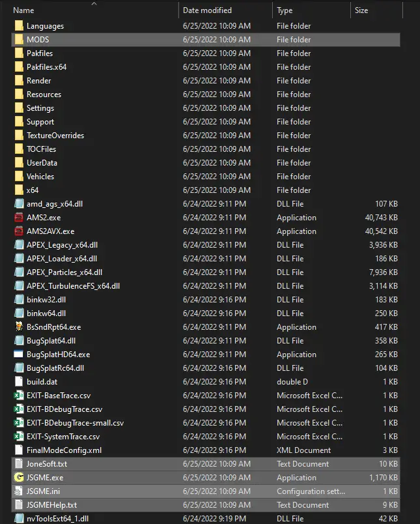Click 'Configuration sett...' type of JSGME.ini
The width and height of the screenshot is (420, 524).
[311, 491]
